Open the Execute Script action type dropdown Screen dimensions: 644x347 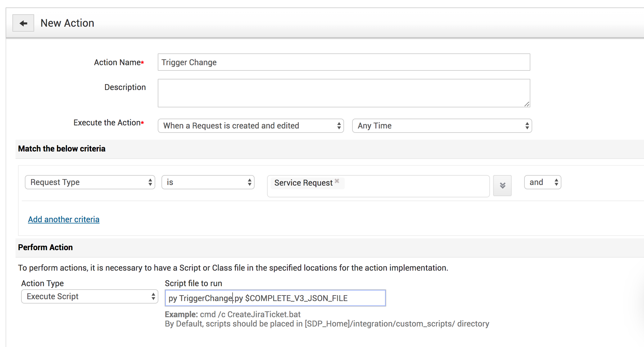89,296
